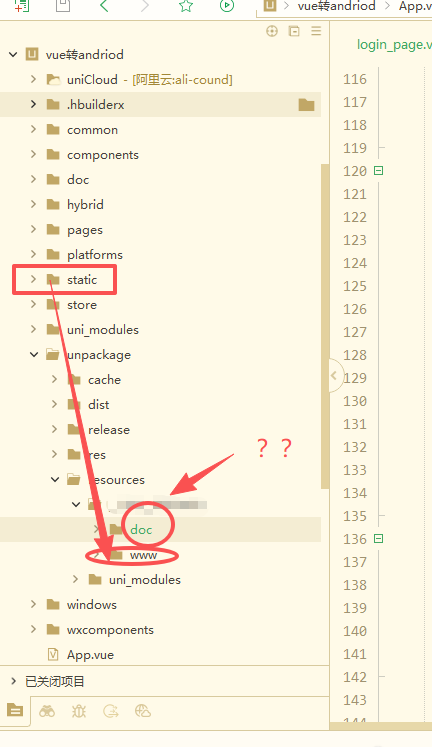432x747 pixels.
Task: Click the collapse all icon in project panel
Action: [x=294, y=31]
